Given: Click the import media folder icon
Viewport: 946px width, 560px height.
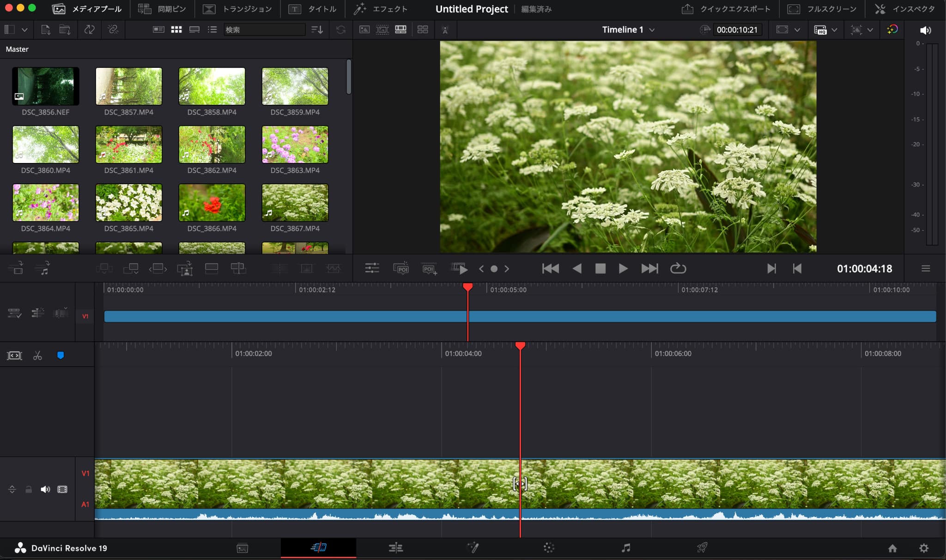Looking at the screenshot, I should tap(65, 30).
